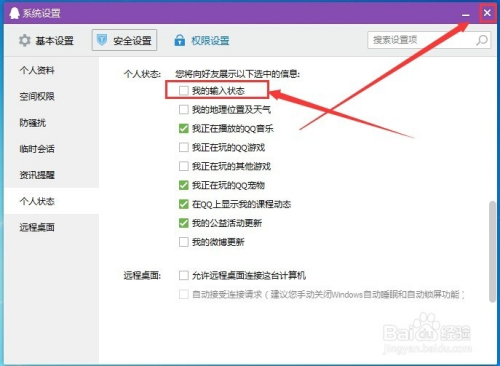Screen dimensions: 500x366
Task: Enable 允许远程桌面连接这台计算机 checkbox
Action: point(184,275)
